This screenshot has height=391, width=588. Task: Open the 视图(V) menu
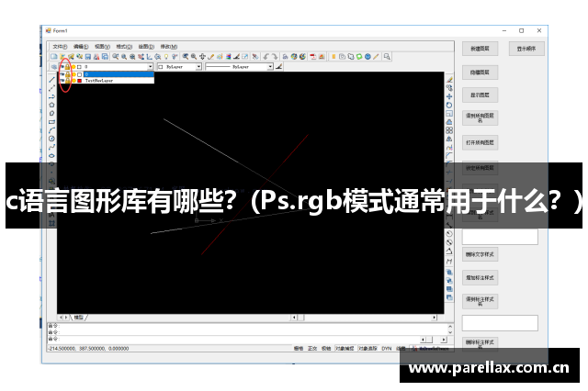[x=102, y=47]
